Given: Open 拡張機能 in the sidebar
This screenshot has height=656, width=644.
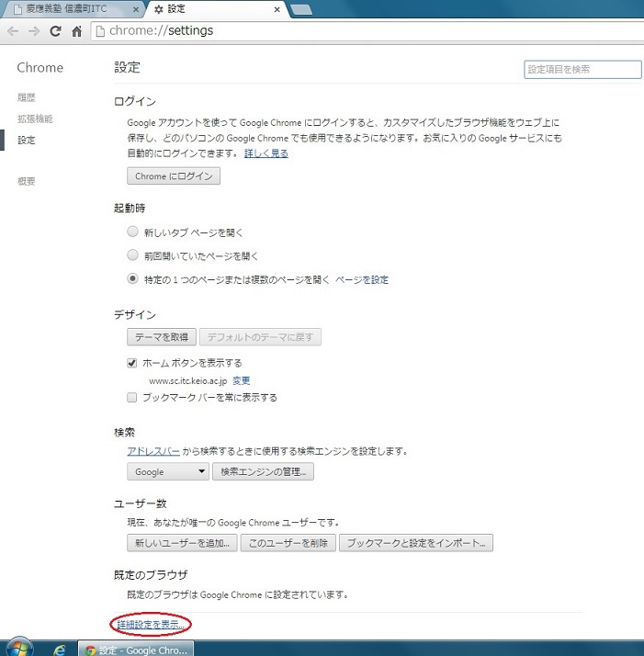Looking at the screenshot, I should coord(35,119).
